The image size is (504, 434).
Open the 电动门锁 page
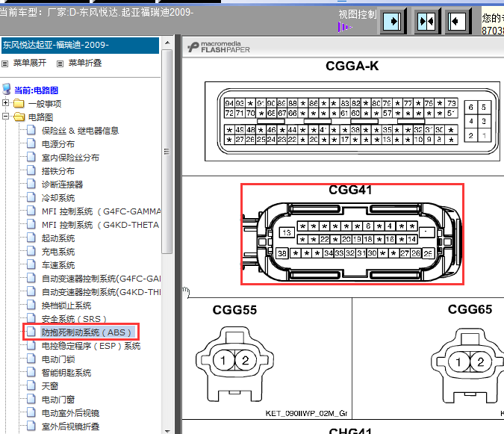[58, 359]
